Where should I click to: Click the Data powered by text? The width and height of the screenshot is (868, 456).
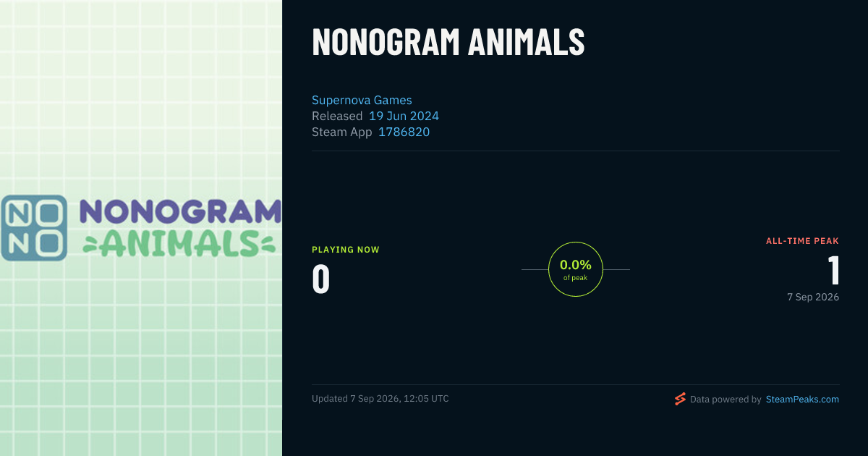coord(726,399)
